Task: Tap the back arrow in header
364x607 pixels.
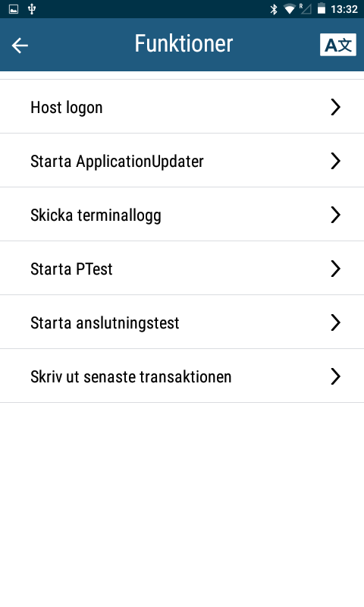Action: point(20,46)
